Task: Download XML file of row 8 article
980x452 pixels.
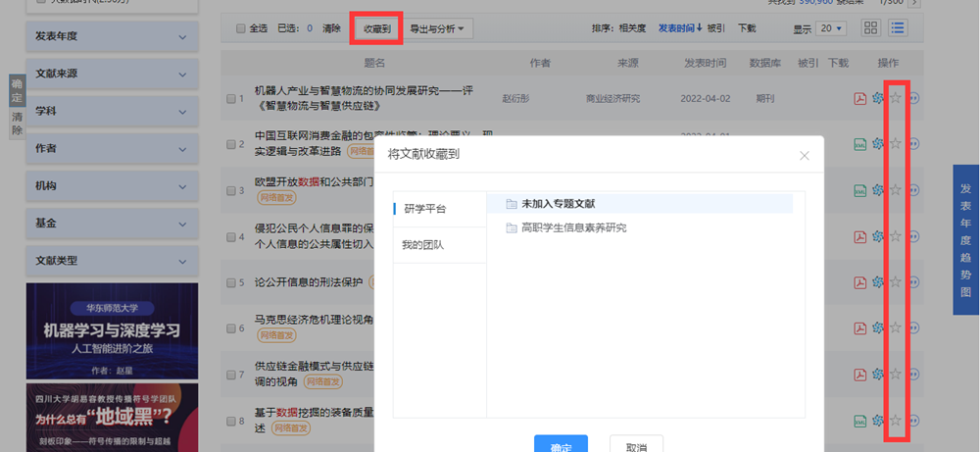Action: point(860,420)
